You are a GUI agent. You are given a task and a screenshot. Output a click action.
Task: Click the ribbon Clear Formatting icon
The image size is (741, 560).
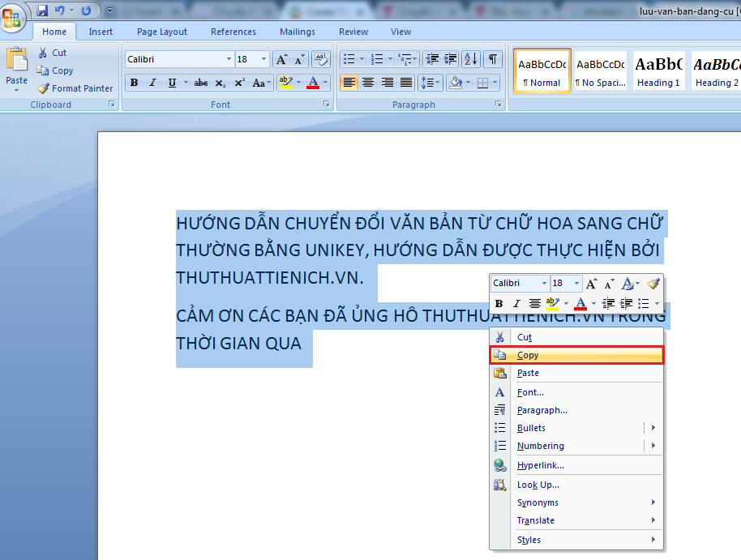coord(321,59)
